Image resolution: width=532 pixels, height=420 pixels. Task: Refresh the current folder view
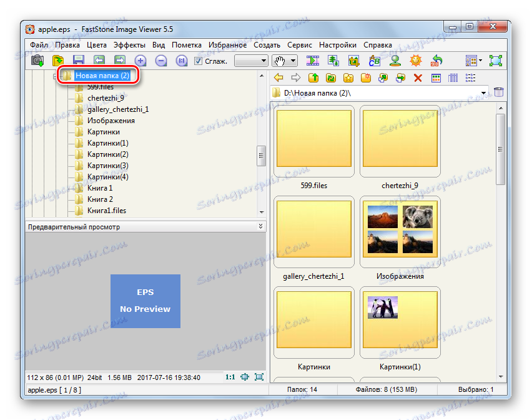coord(331,78)
